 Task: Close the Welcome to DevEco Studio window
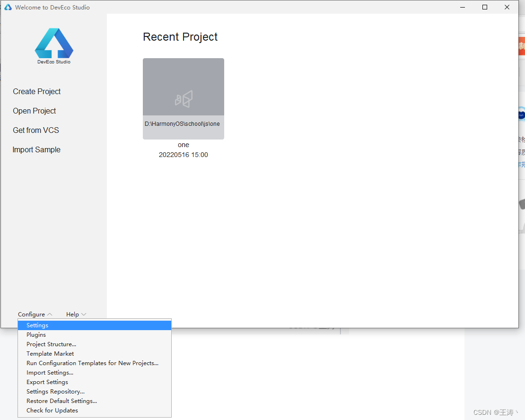507,7
